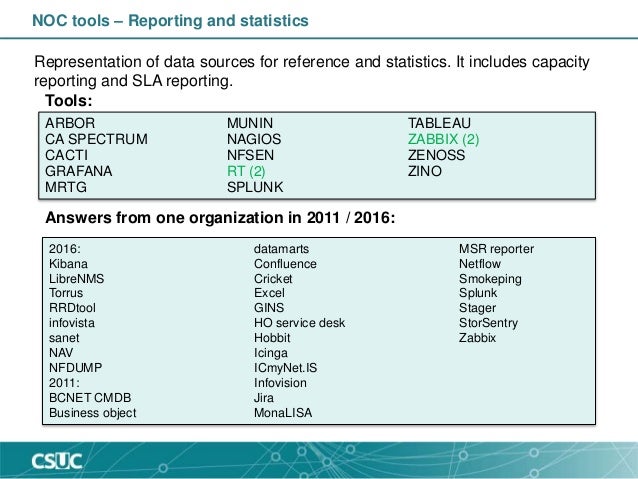Click Icinga entry
Viewport: 638px width, 479px height.
[271, 353]
